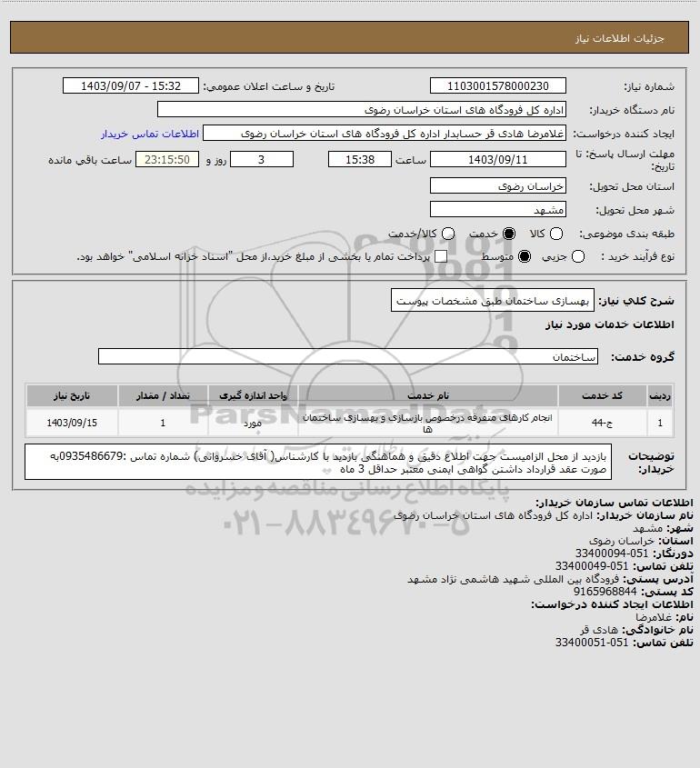Viewport: 700px width, 768px height.
Task: Click the general description field بهسازی ساختمان
Action: 493,301
